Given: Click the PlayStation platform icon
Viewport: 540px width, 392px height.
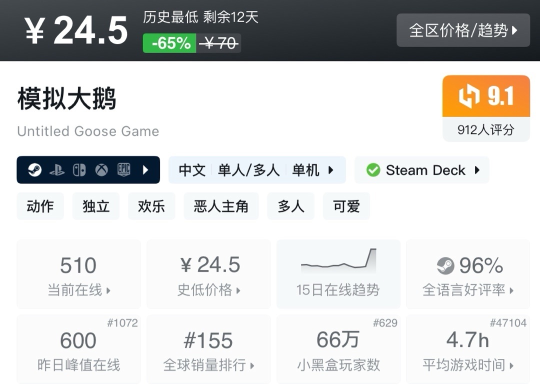Looking at the screenshot, I should tap(57, 170).
